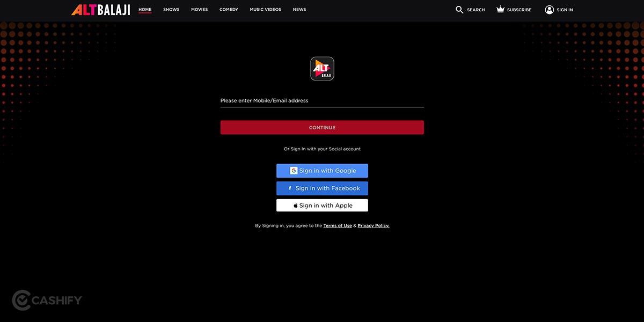
Task: Click the ALTBalaji header logo
Action: tap(100, 9)
